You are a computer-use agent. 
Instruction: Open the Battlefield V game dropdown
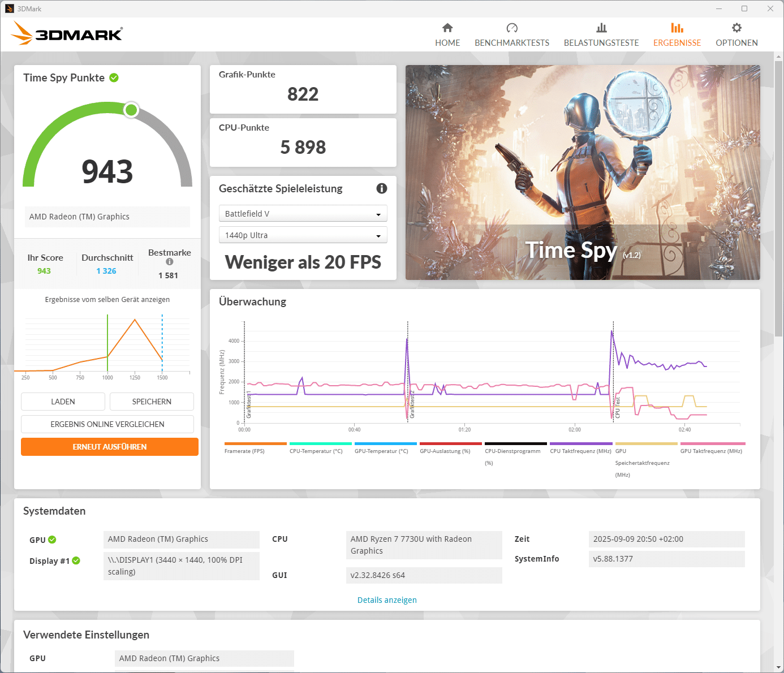tap(303, 214)
